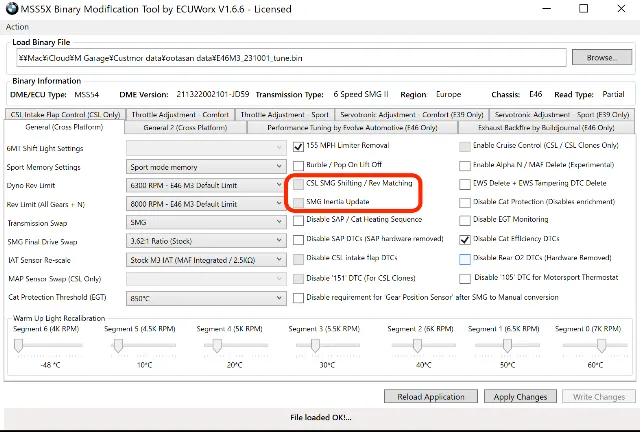Image resolution: width=640 pixels, height=432 pixels.
Task: Expand IAT Sensor Re-scale dropdown
Action: coord(206,260)
